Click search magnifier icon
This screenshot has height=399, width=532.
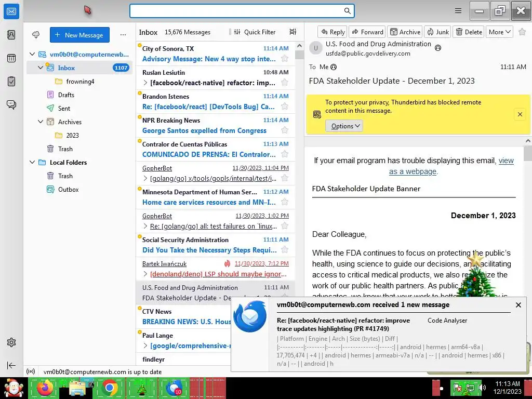[x=347, y=11]
